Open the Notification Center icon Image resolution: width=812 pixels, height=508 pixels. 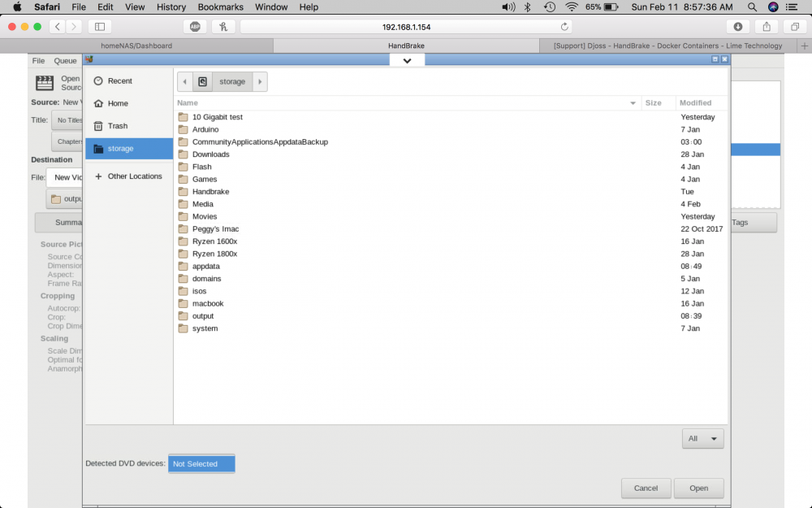pyautogui.click(x=792, y=7)
